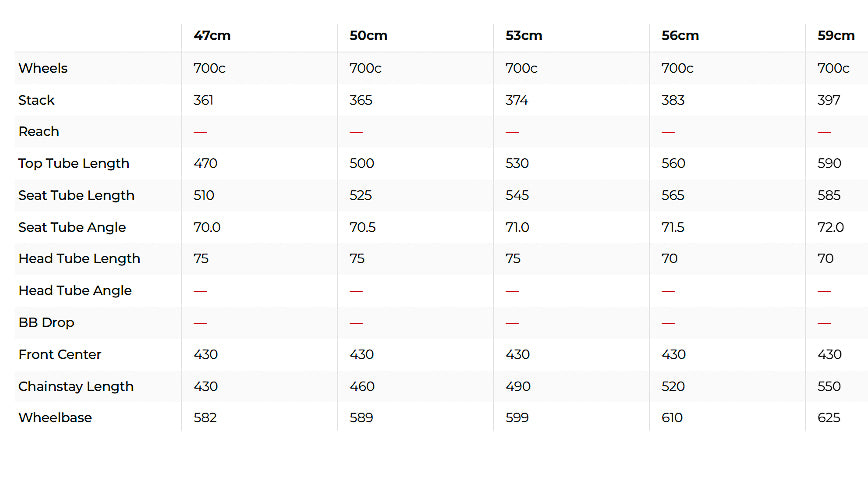Click the 59cm size column header
Screen dimensions: 868x488
835,36
